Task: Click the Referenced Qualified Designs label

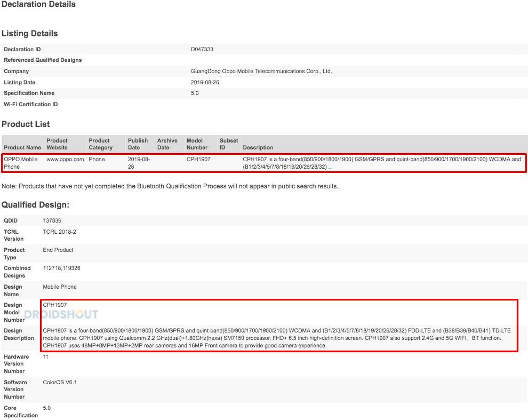Action: tap(43, 60)
